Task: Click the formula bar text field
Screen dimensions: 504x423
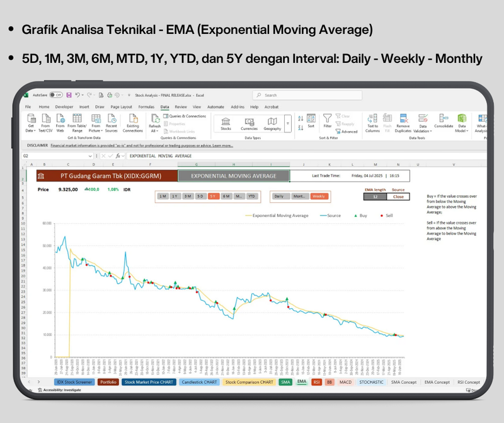Action: [307, 156]
